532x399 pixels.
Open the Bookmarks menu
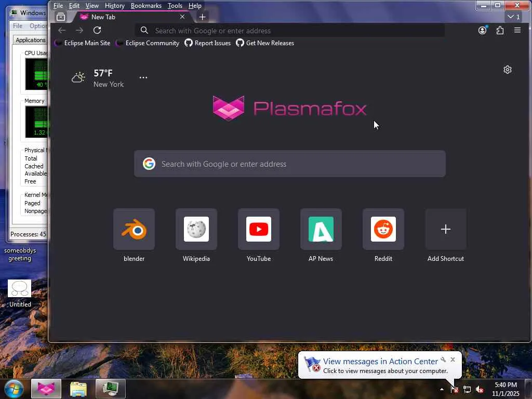(x=146, y=5)
